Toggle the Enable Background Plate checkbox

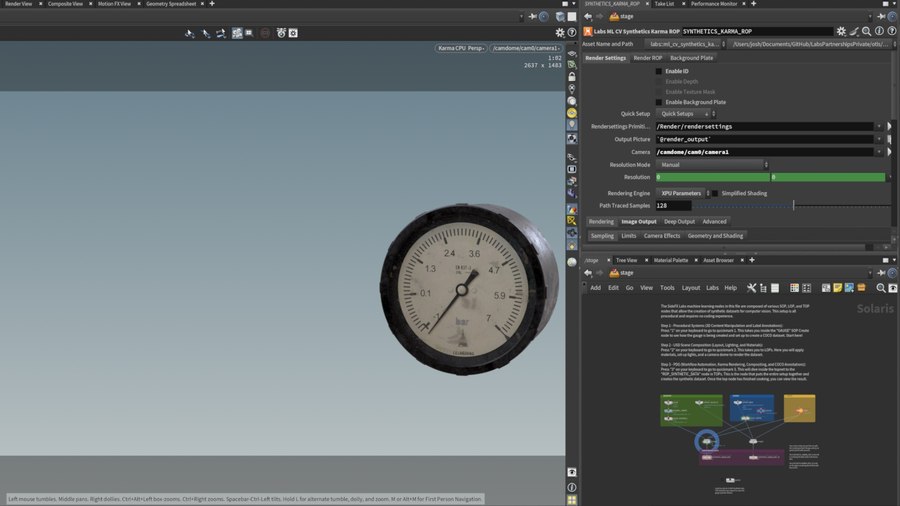pyautogui.click(x=659, y=102)
